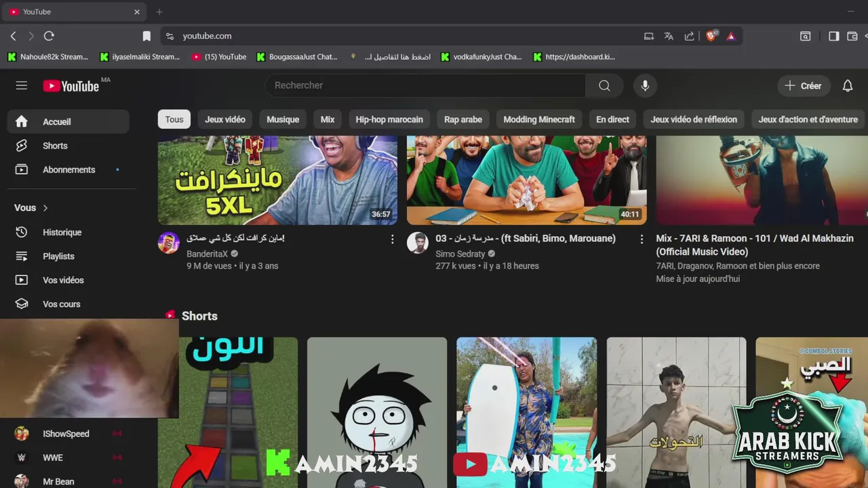
Task: Open Brave Rewards triangle icon
Action: coord(731,36)
